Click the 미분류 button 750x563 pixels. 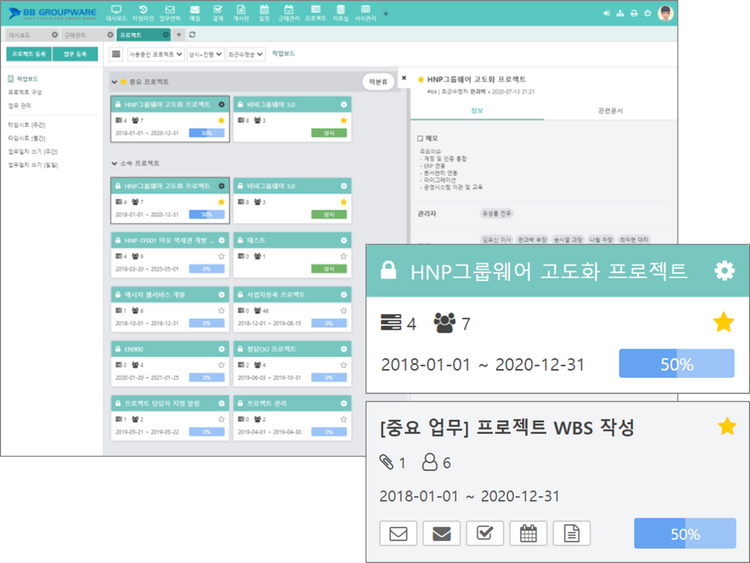[378, 82]
